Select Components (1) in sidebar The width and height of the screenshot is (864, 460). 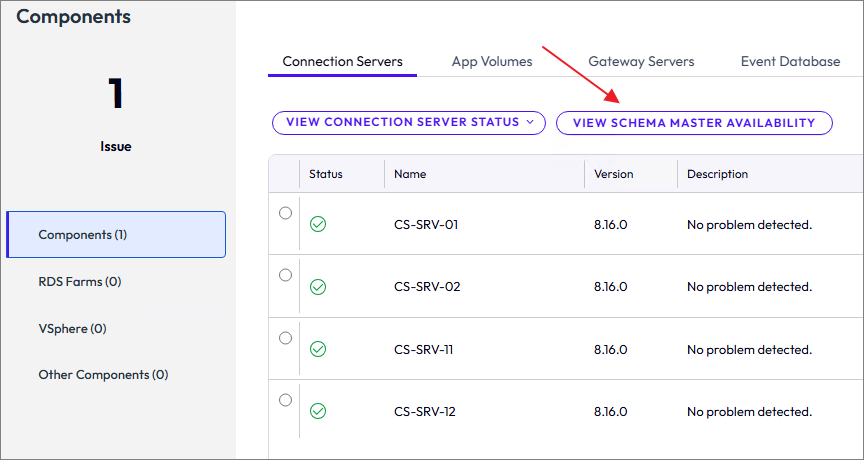tap(116, 235)
